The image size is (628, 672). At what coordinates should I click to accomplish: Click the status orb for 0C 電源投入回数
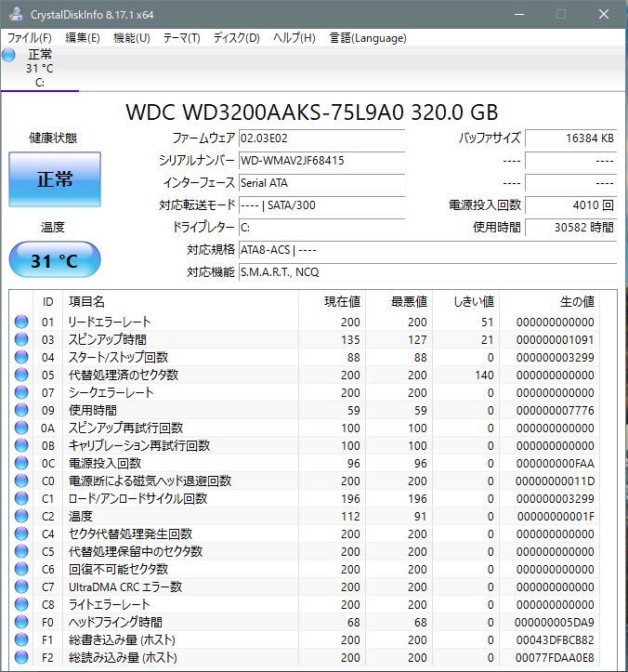click(21, 463)
